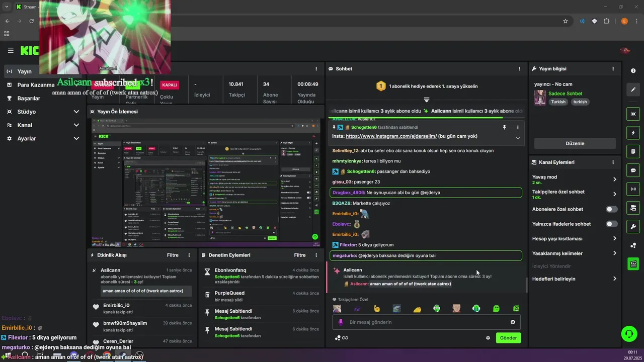Send the chat message with Gönder
Image resolution: width=644 pixels, height=362 pixels.
tap(508, 338)
